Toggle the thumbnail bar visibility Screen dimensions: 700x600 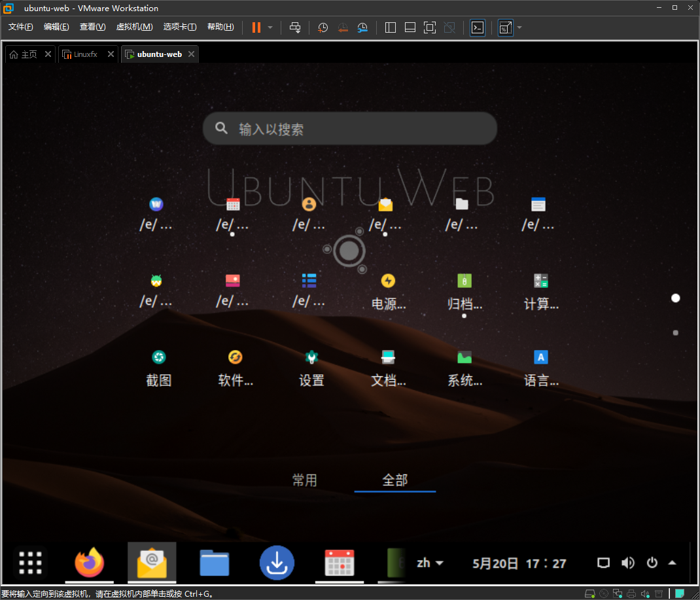410,27
